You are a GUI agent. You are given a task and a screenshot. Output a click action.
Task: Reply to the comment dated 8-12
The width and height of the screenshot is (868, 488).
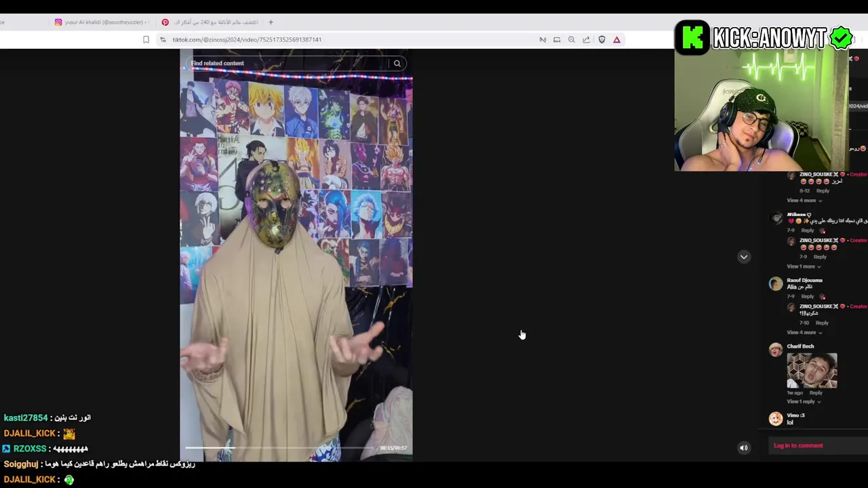[x=823, y=191]
